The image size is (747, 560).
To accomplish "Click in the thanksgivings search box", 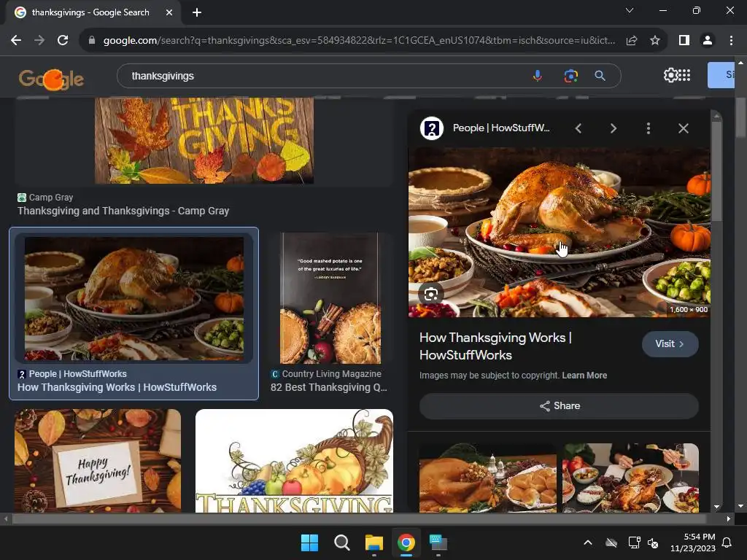I will [324, 76].
